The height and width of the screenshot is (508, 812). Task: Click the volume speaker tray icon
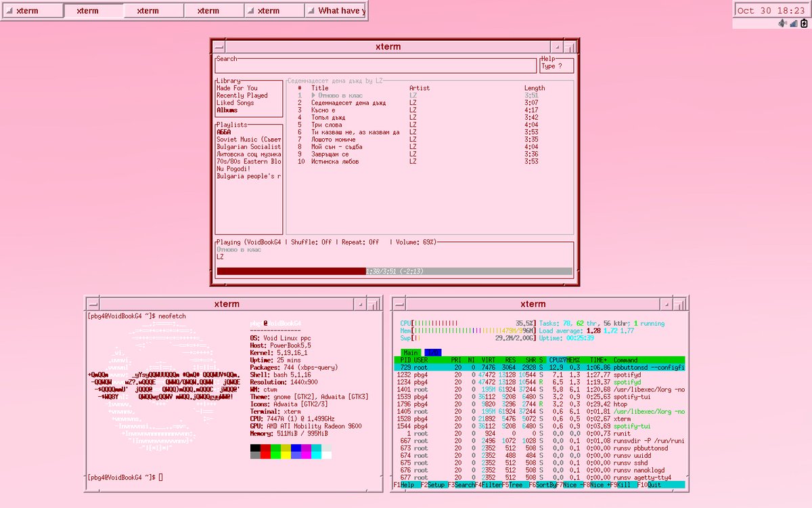pos(782,23)
